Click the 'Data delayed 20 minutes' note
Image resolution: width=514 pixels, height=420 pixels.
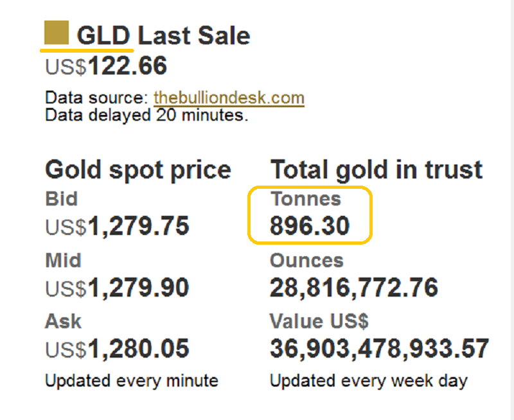tap(146, 116)
